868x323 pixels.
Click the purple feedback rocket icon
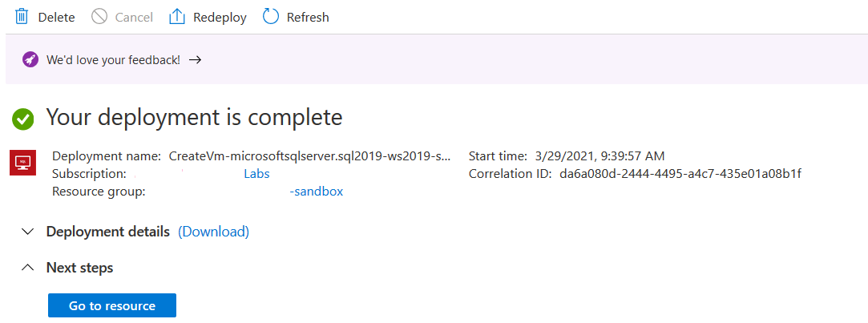(30, 60)
